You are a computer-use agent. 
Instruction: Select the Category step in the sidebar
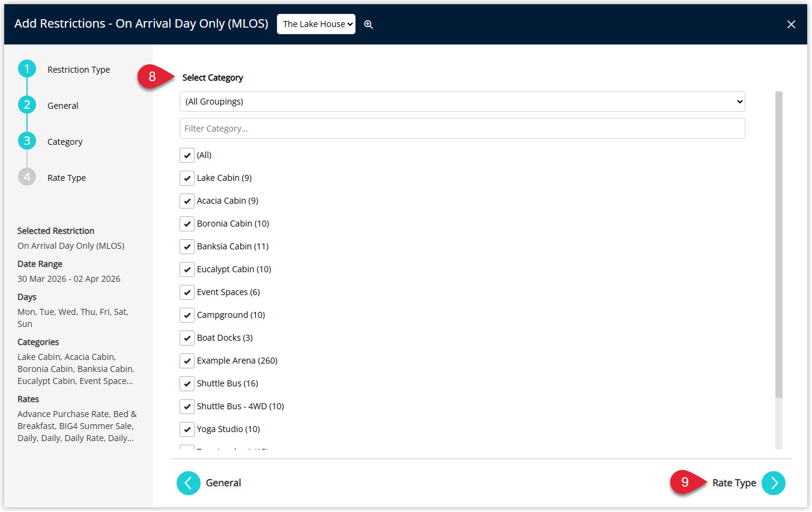(65, 142)
